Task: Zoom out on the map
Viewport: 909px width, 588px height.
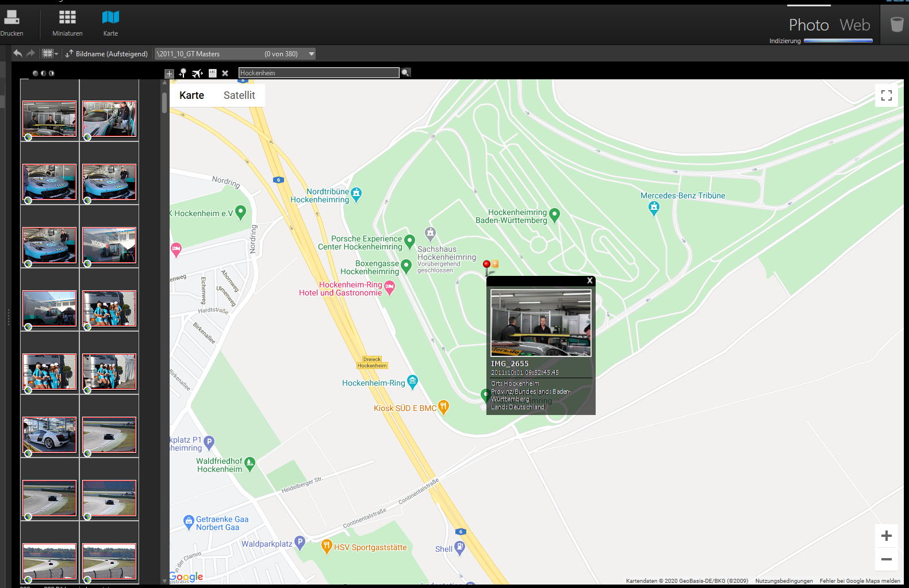Action: click(887, 559)
